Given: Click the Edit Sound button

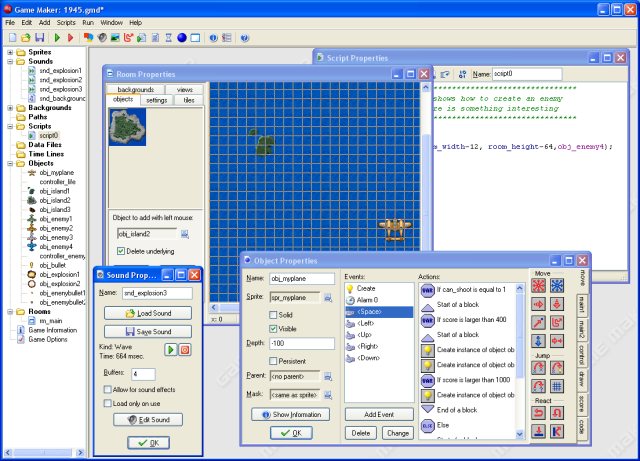Looking at the screenshot, I should 148,420.
